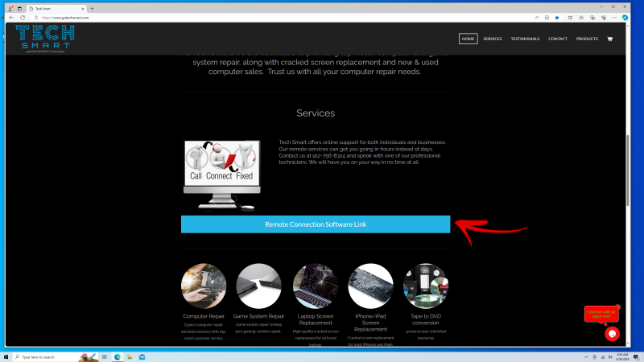View site info via the lock icon
Image resolution: width=644 pixels, height=362 pixels.
point(36,18)
